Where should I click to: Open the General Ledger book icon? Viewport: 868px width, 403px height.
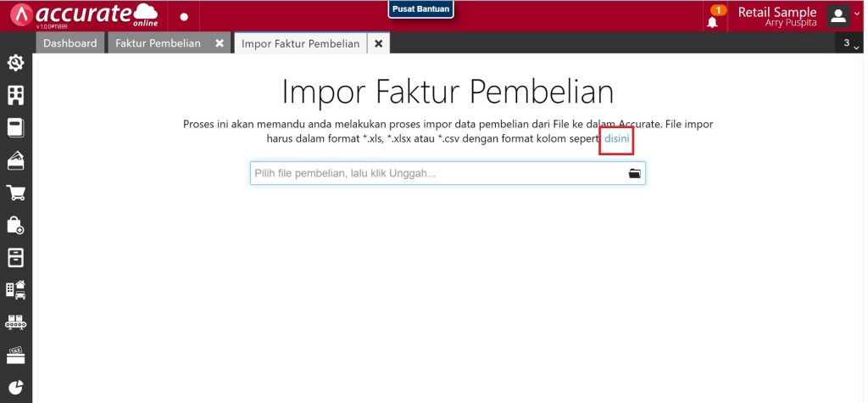pos(15,127)
